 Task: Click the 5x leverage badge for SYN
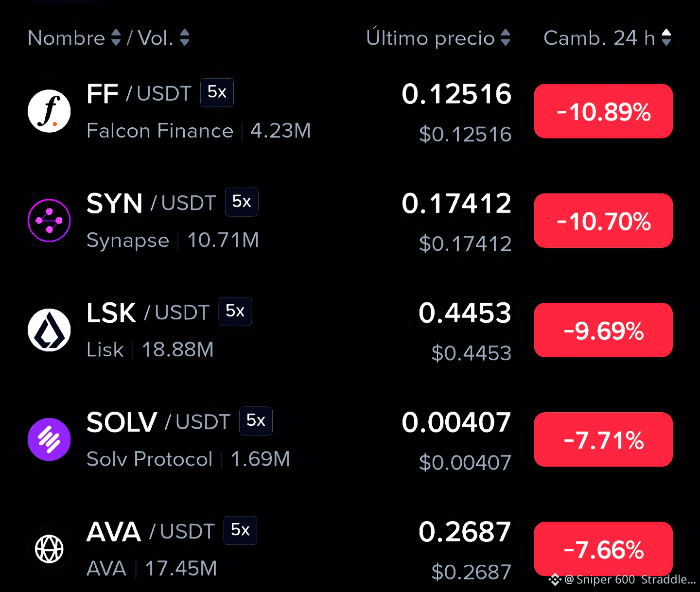point(242,202)
